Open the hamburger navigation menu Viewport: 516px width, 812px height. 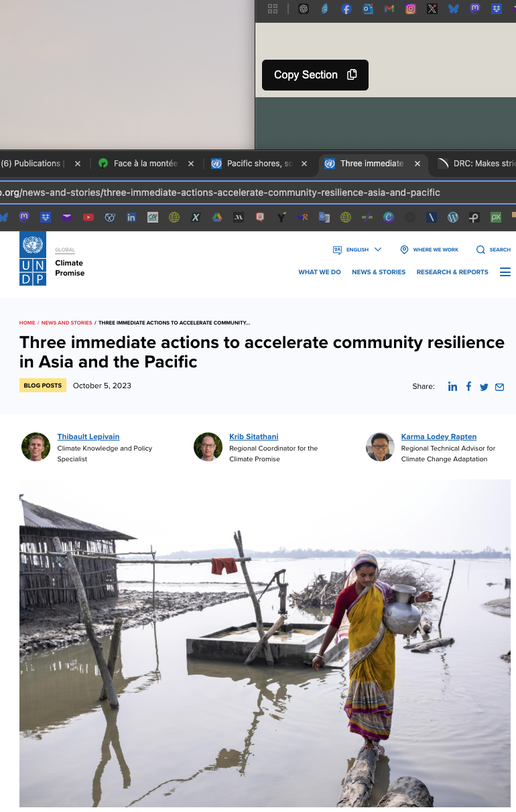[x=505, y=272]
